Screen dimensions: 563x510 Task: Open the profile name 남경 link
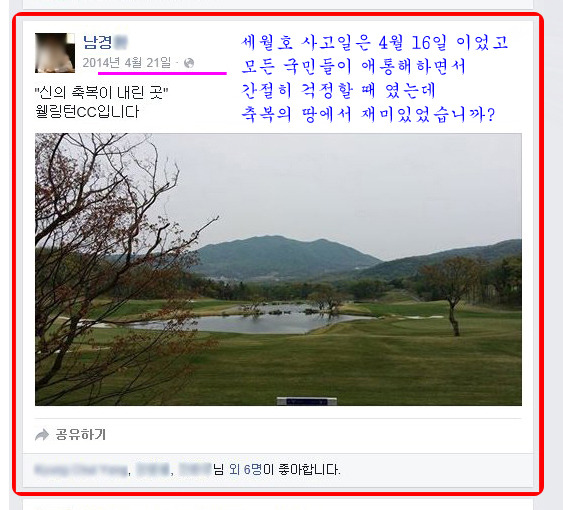(x=105, y=42)
